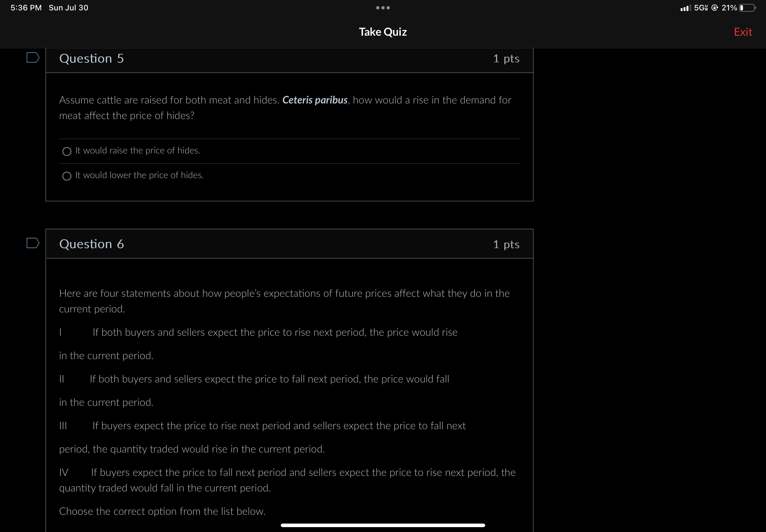This screenshot has height=532, width=766.
Task: Tap the cellular signal bars icon
Action: click(685, 8)
